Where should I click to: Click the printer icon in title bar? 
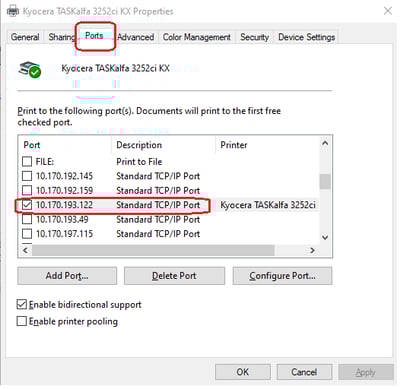point(13,11)
